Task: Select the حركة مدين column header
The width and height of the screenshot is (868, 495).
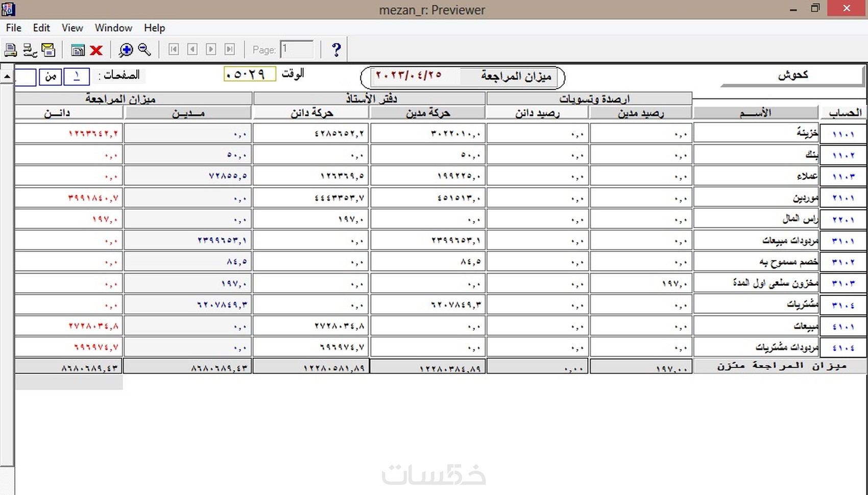Action: [427, 113]
